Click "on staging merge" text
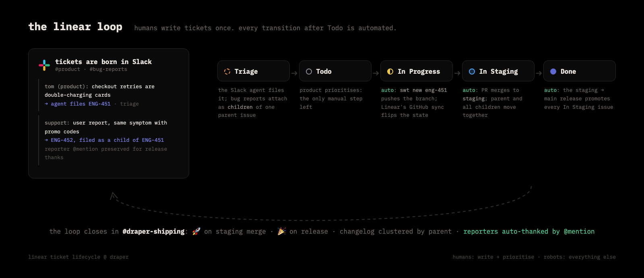This screenshot has height=278, width=644. 235,231
